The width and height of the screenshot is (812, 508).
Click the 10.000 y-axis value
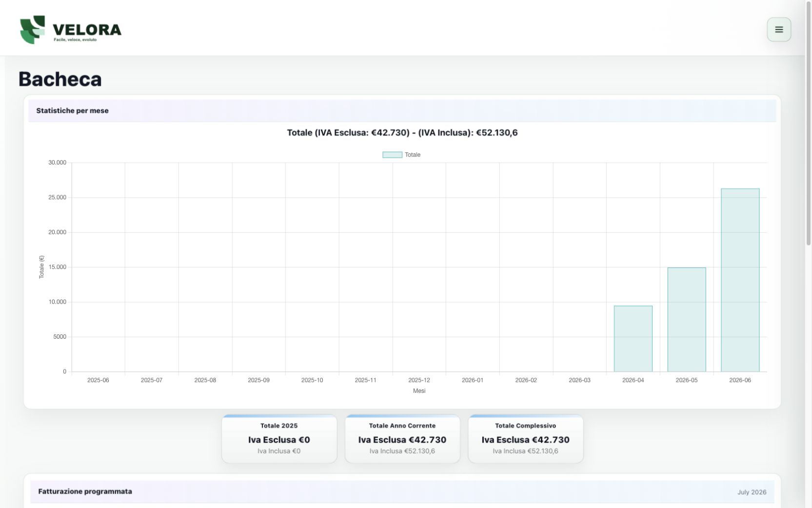click(57, 302)
